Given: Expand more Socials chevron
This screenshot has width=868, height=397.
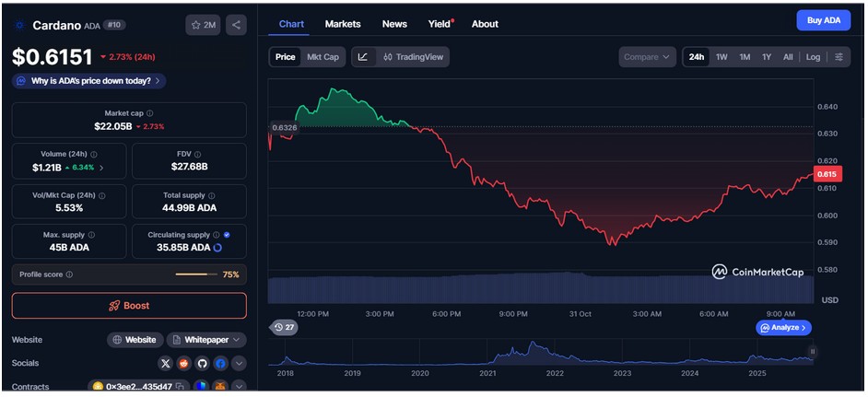Looking at the screenshot, I should click(x=239, y=364).
